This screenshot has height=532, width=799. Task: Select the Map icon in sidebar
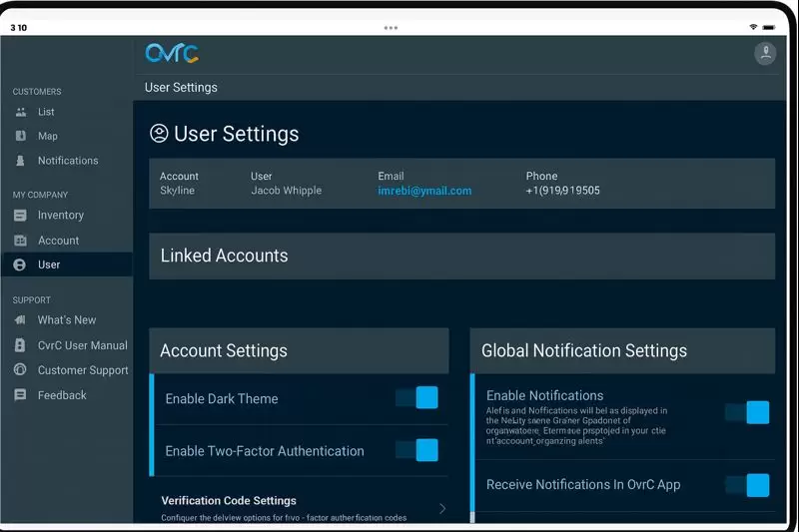(21, 136)
